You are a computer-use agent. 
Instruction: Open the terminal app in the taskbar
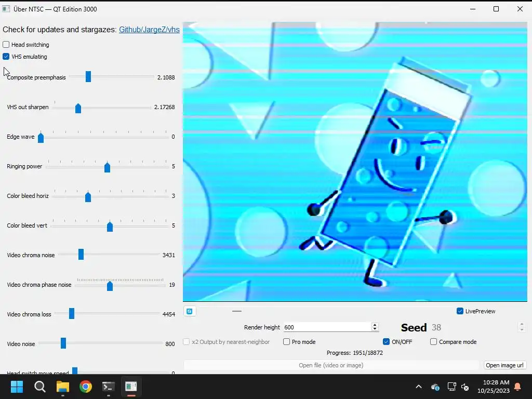pos(108,387)
